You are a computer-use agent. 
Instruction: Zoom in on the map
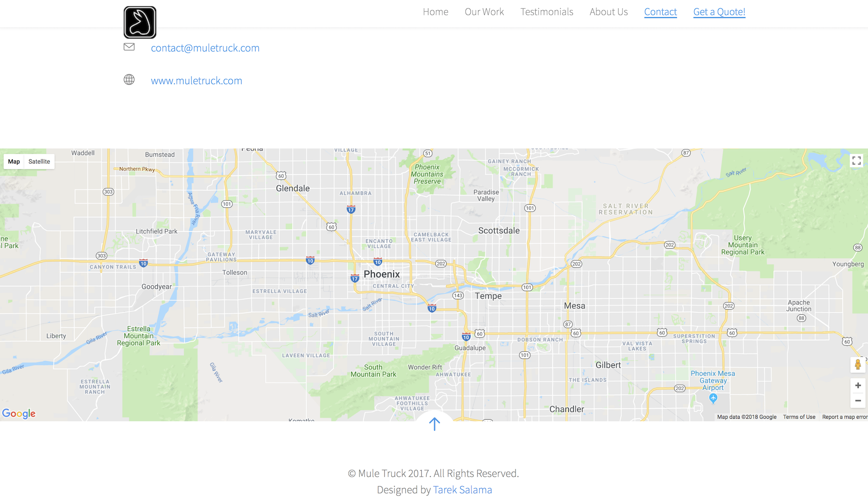[x=858, y=385]
